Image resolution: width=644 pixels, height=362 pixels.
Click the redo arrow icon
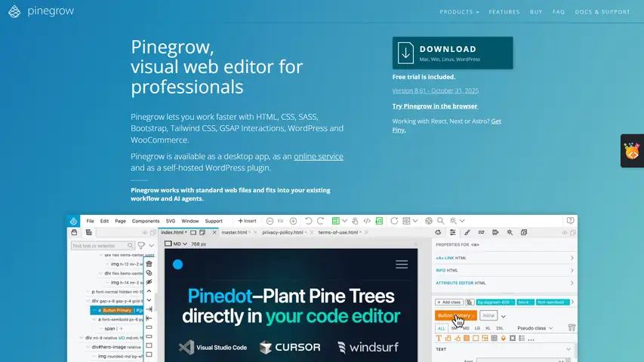(x=320, y=221)
